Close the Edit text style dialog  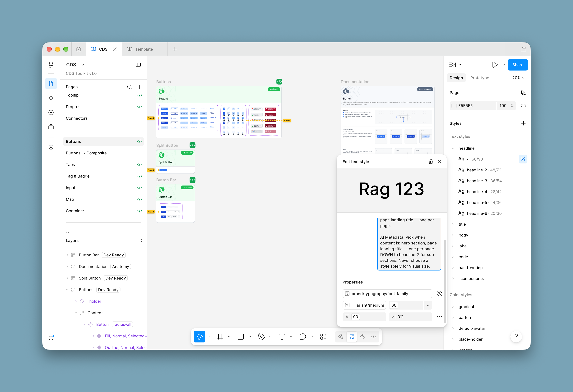[439, 161]
